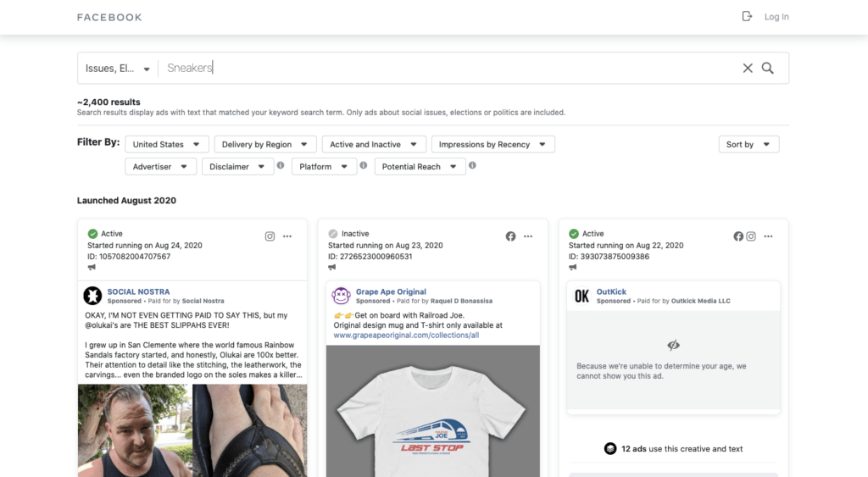Screen dimensions: 868x477
Task: Click the '~2,400 results' count text
Action: [108, 102]
